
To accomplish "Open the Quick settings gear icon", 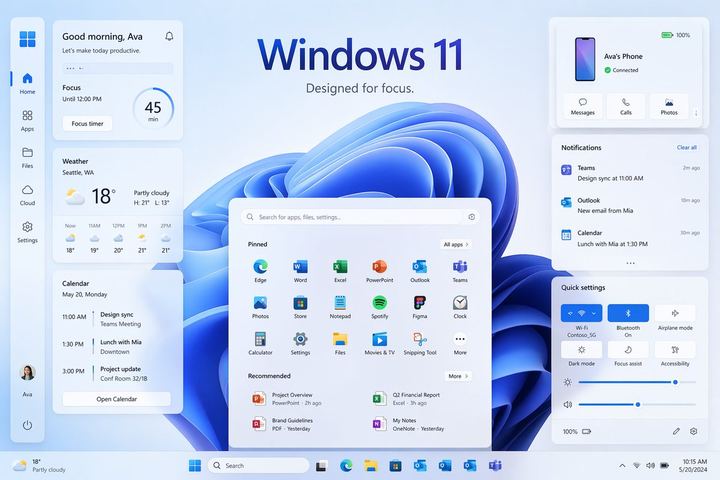I will pos(693,431).
